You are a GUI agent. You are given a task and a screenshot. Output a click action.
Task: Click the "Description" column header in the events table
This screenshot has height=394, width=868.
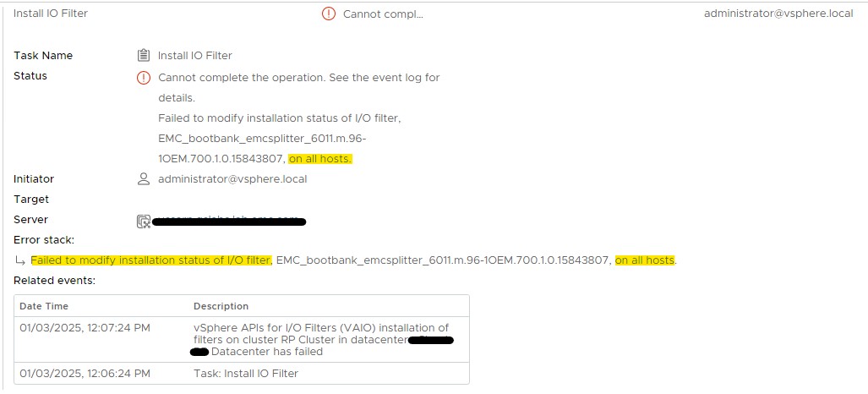tap(221, 306)
